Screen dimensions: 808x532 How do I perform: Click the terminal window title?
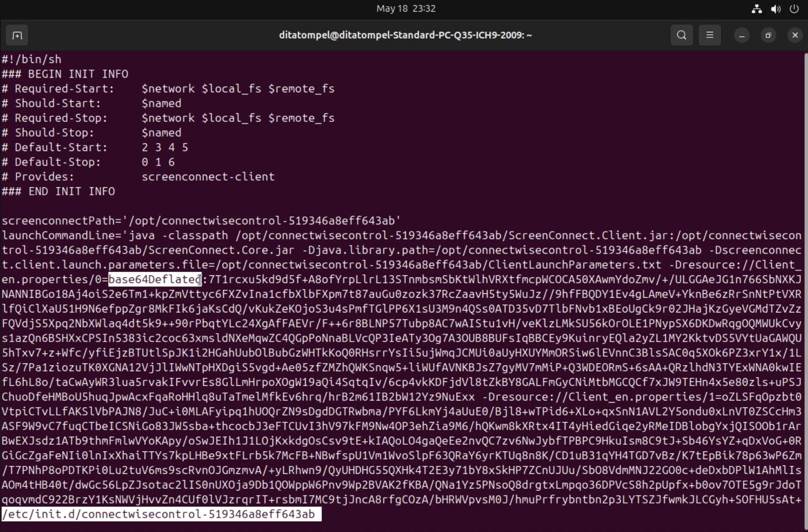point(405,35)
